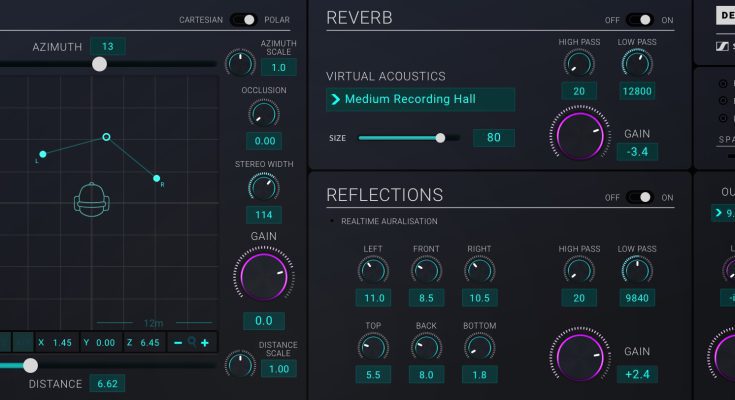735x400 pixels.
Task: Click the Occlusion knob
Action: point(265,113)
